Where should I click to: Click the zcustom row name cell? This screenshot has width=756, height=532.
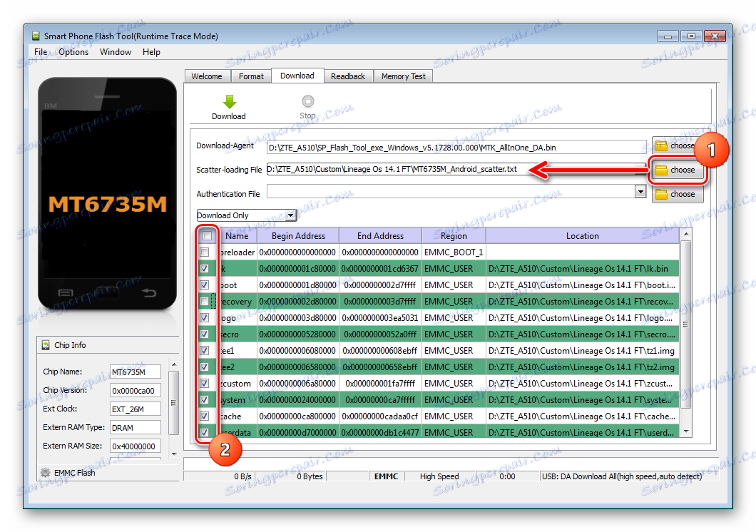(x=237, y=383)
